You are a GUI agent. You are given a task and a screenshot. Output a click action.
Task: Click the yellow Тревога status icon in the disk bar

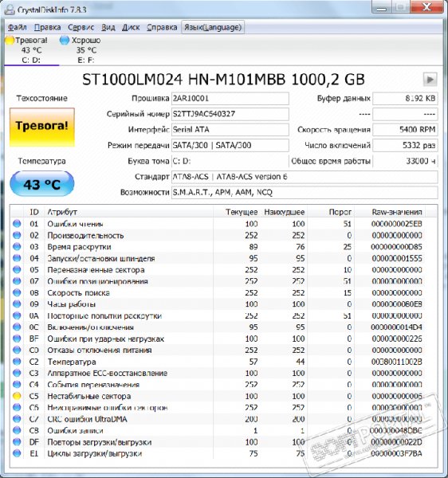pos(10,41)
